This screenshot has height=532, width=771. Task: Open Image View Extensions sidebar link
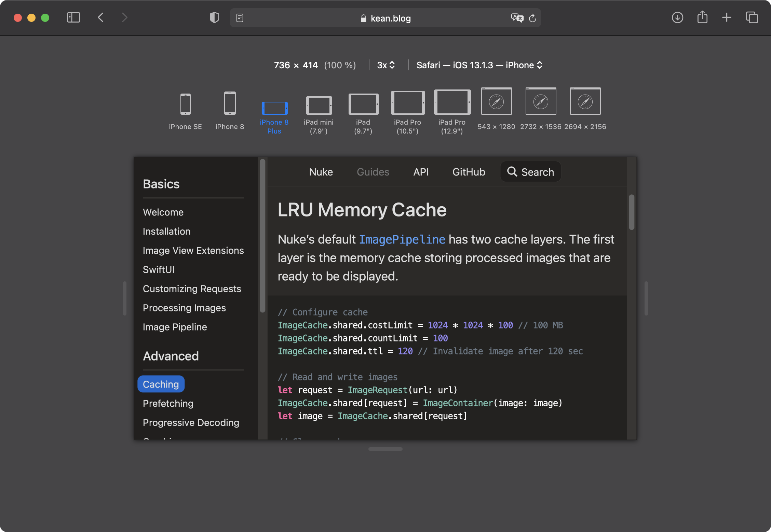(x=193, y=250)
